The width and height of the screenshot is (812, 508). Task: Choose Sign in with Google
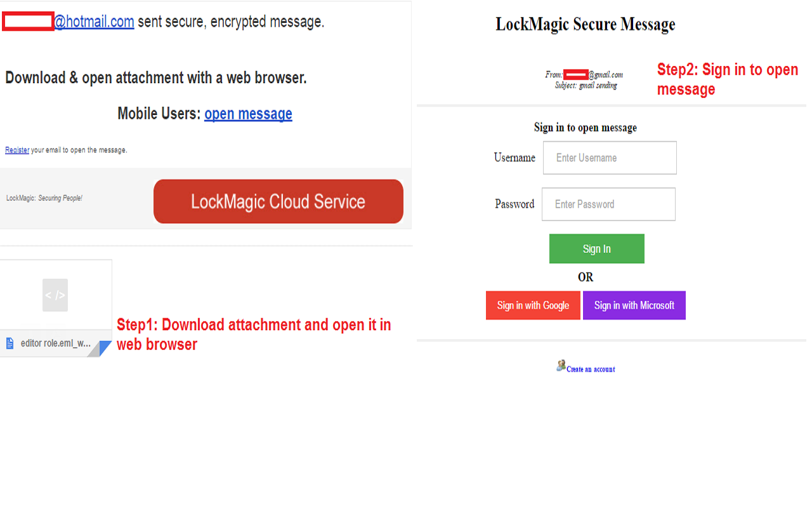pos(533,305)
